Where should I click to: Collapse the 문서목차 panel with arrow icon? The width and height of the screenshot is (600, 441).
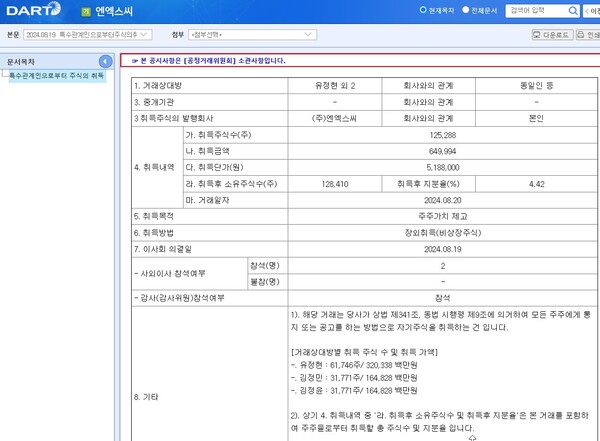pyautogui.click(x=104, y=61)
